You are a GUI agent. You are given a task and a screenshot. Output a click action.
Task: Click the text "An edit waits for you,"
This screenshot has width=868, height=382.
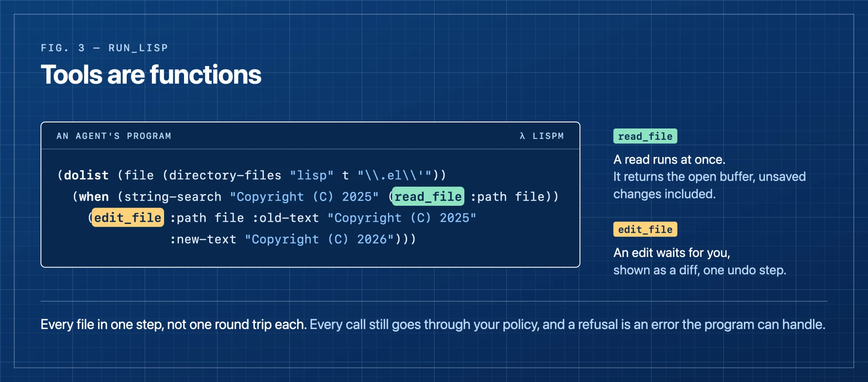(672, 253)
